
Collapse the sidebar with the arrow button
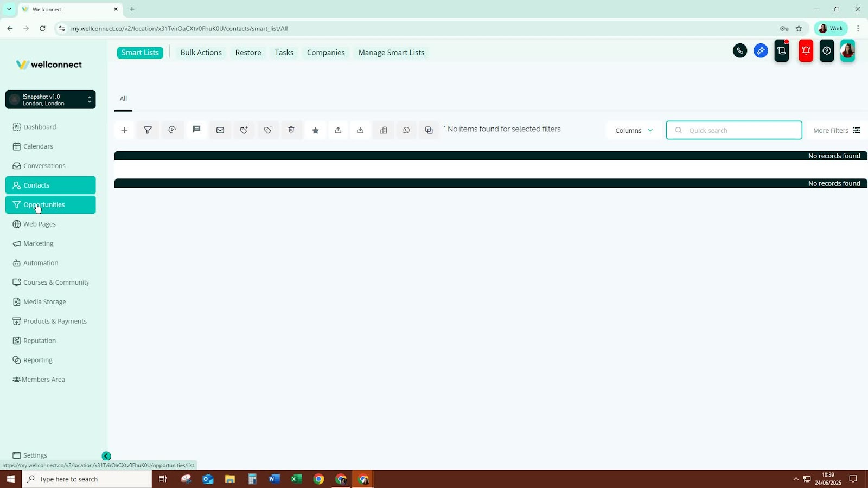(x=106, y=457)
